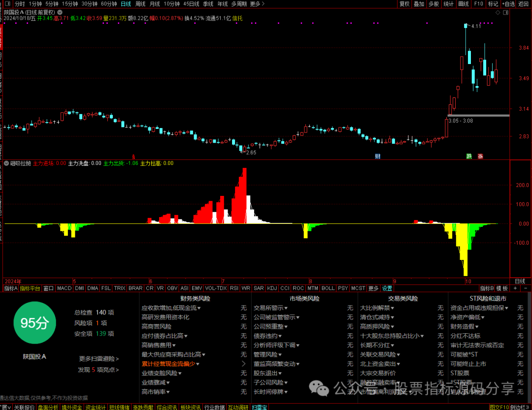The width and height of the screenshot is (532, 410).
Task: Open the 模板 template option
Action: pos(502,288)
